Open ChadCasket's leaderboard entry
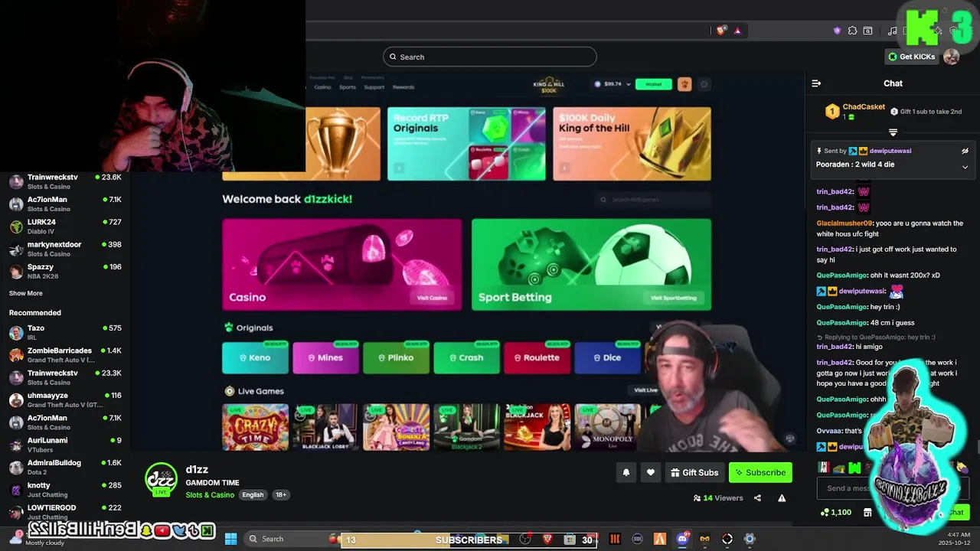 [x=854, y=112]
